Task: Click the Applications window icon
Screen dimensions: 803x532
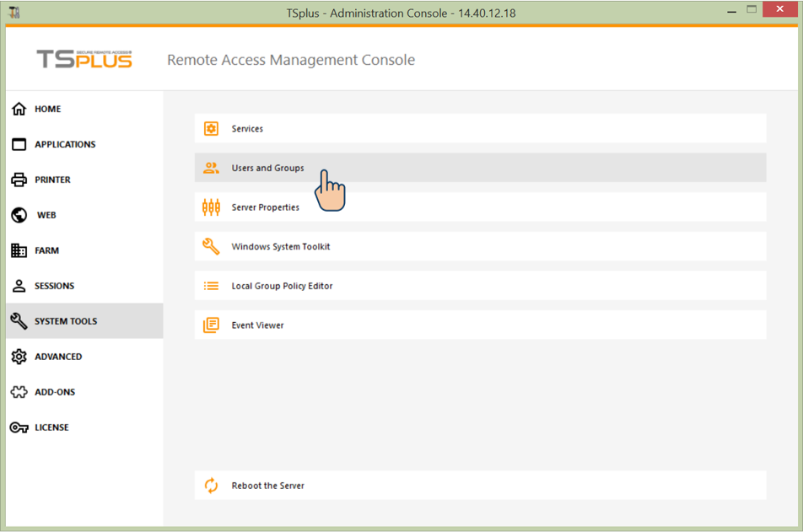Action: pos(19,144)
